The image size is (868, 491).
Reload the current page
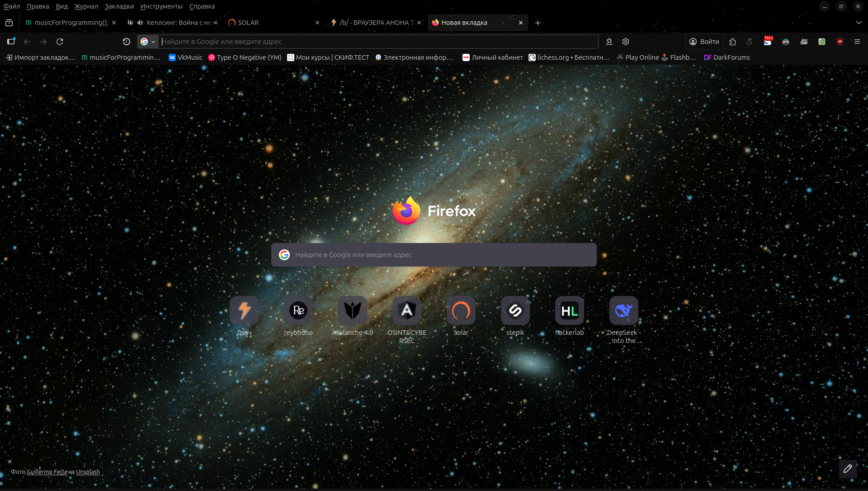tap(60, 42)
